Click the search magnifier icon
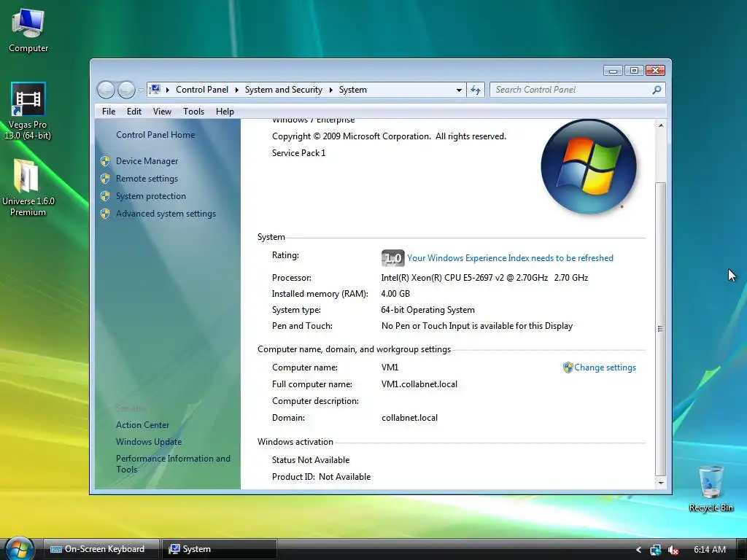Screen dimensions: 747x560 [657, 90]
